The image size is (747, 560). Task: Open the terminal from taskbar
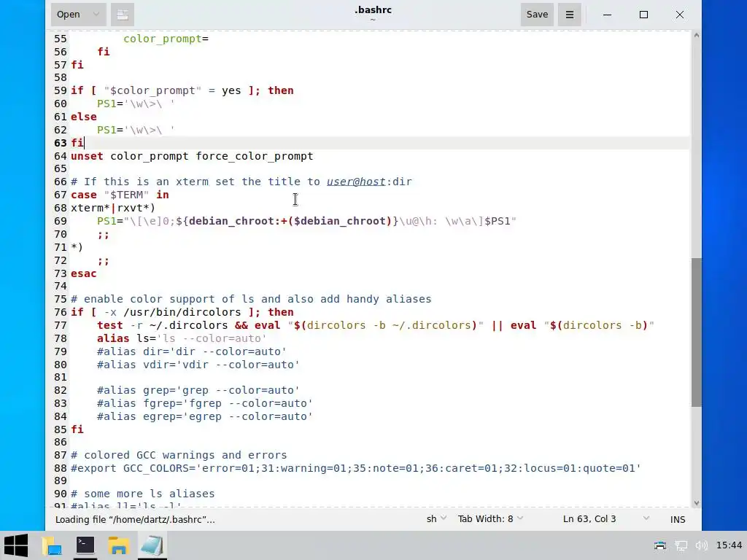click(85, 545)
